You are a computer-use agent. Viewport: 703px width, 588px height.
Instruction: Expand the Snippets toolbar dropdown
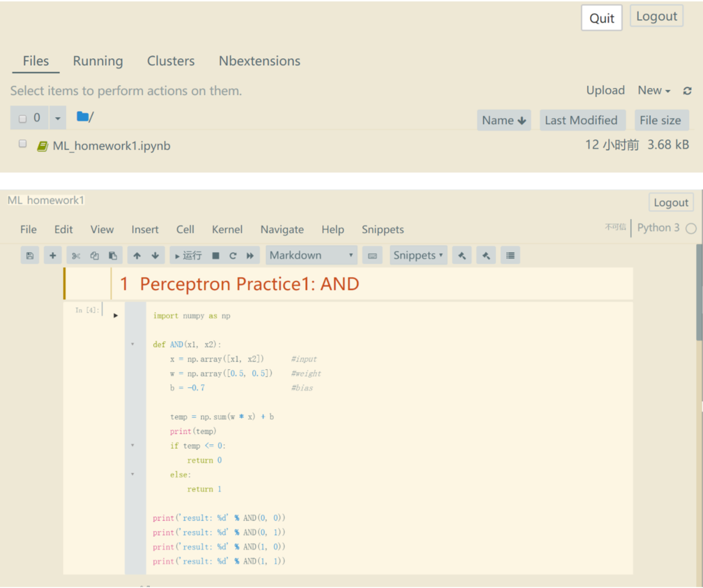point(418,256)
